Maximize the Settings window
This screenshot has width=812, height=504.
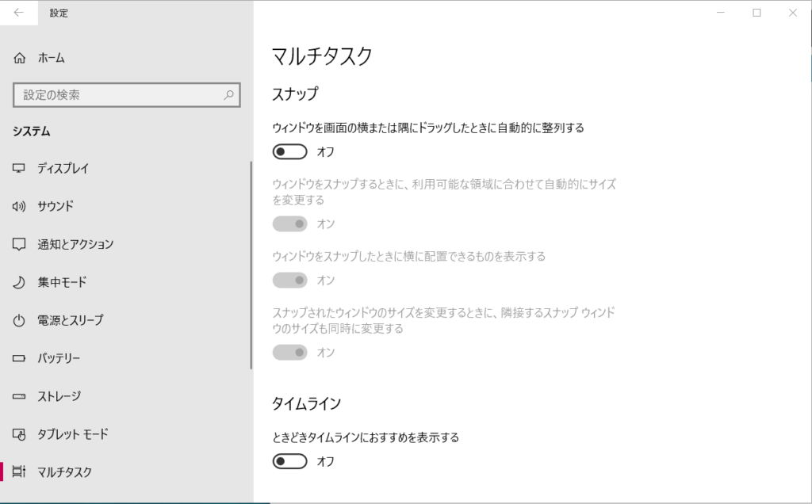pyautogui.click(x=756, y=13)
